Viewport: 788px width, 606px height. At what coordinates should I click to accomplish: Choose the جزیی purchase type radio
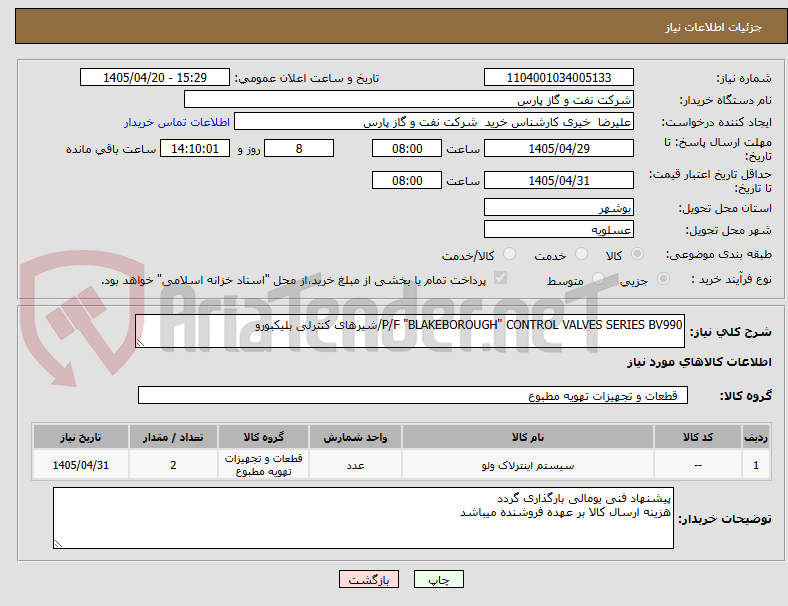pyautogui.click(x=663, y=278)
